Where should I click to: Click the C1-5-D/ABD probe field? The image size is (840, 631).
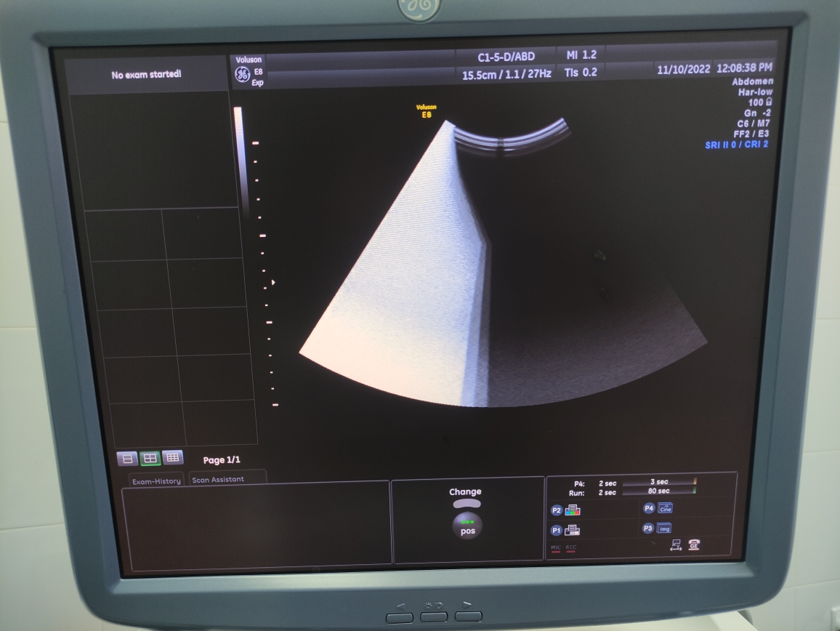coord(506,57)
